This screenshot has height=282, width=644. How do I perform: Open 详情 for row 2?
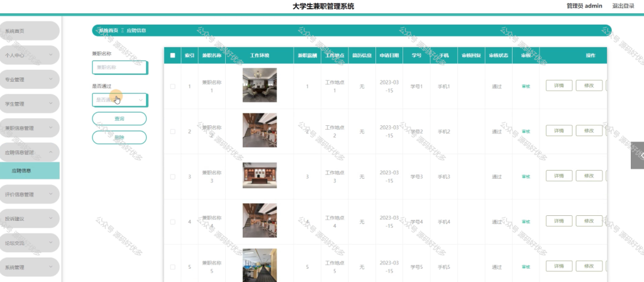point(559,131)
